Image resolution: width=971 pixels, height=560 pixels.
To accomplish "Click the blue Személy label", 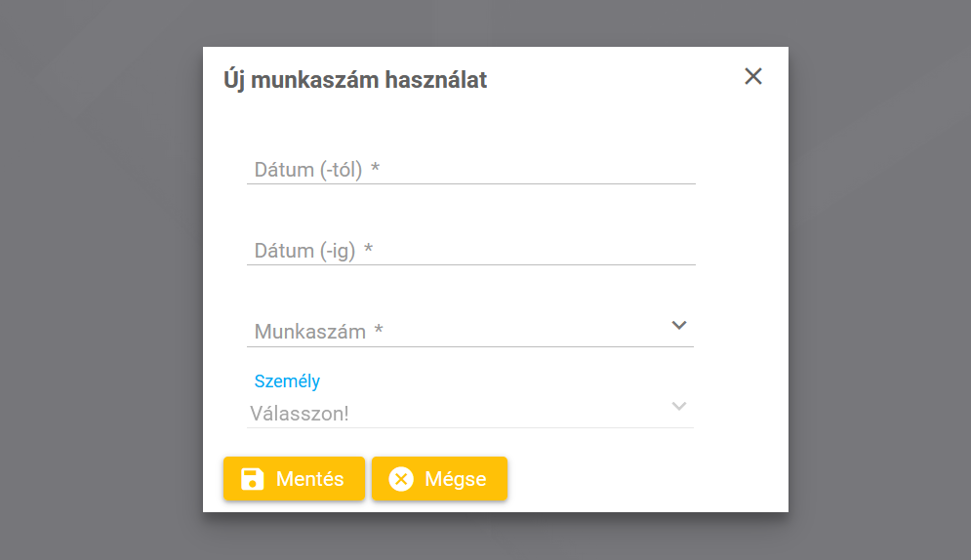I will (x=287, y=381).
